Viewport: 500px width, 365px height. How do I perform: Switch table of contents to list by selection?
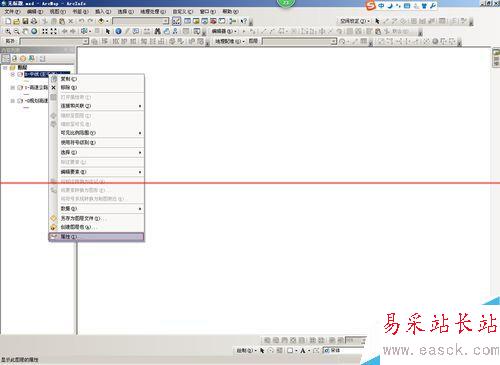[32, 58]
